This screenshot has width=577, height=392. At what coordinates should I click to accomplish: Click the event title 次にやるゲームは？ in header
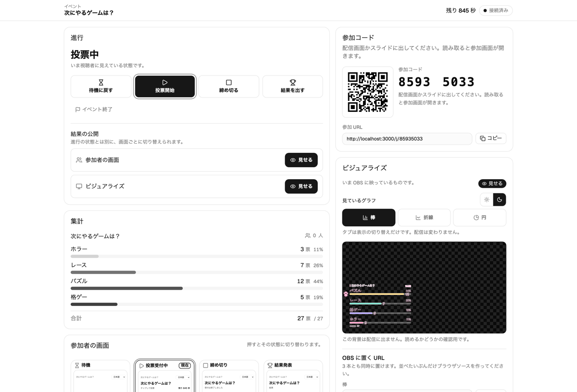point(89,13)
